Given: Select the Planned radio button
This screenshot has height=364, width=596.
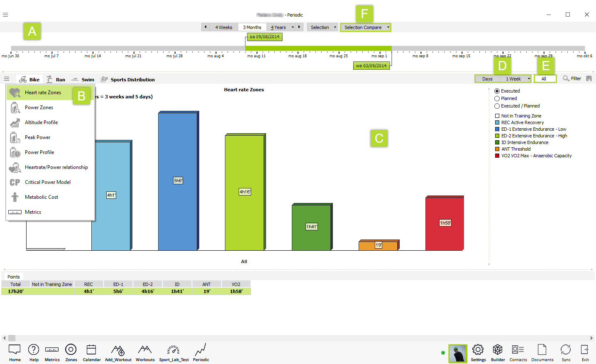Looking at the screenshot, I should coord(497,99).
